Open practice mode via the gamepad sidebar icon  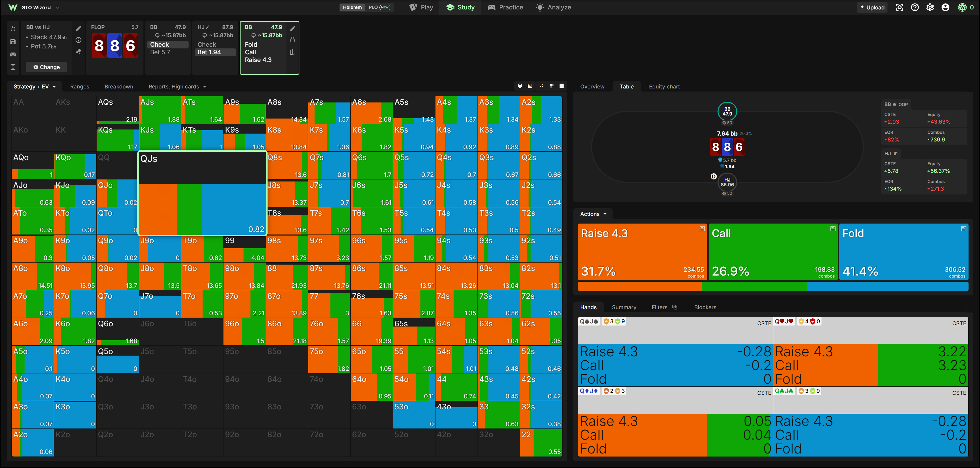[13, 54]
